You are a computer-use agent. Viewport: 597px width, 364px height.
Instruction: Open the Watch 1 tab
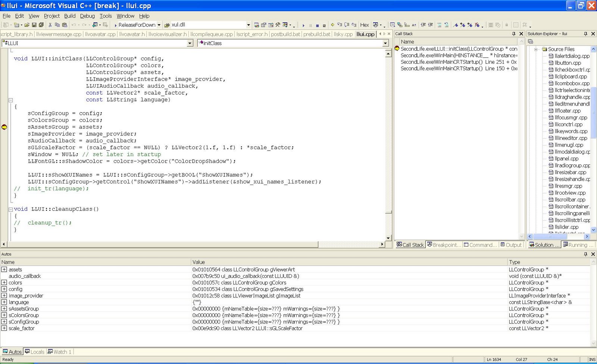pos(60,352)
